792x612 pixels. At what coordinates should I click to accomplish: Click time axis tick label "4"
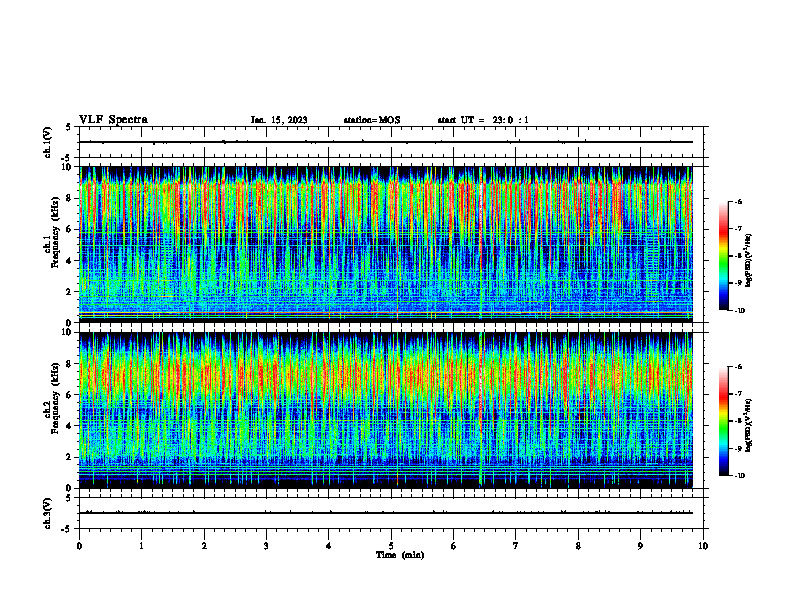[329, 546]
